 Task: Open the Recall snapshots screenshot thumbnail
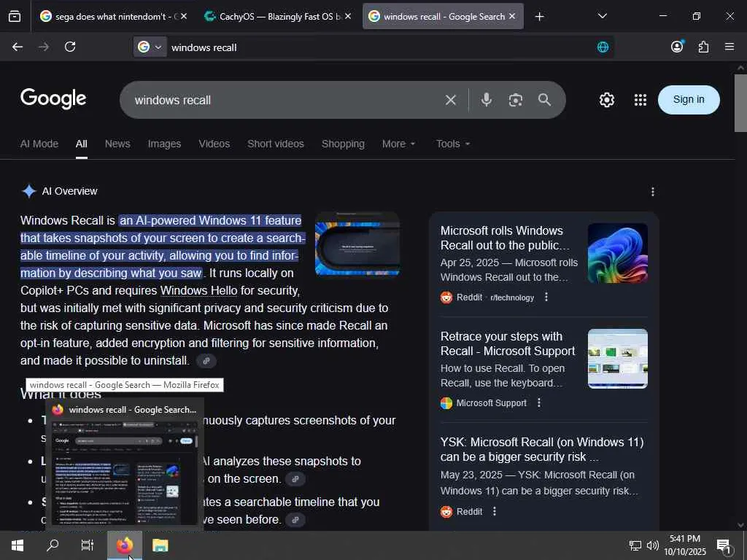point(618,359)
